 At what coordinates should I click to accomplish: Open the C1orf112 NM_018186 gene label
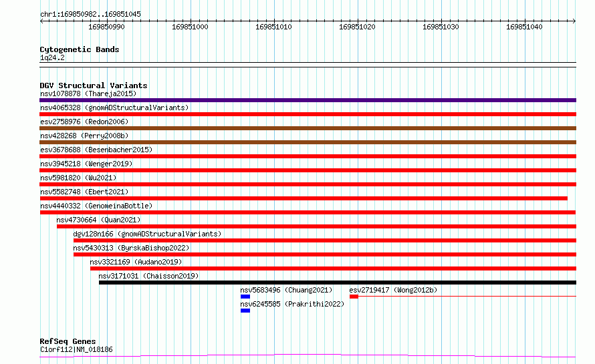pyautogui.click(x=76, y=349)
